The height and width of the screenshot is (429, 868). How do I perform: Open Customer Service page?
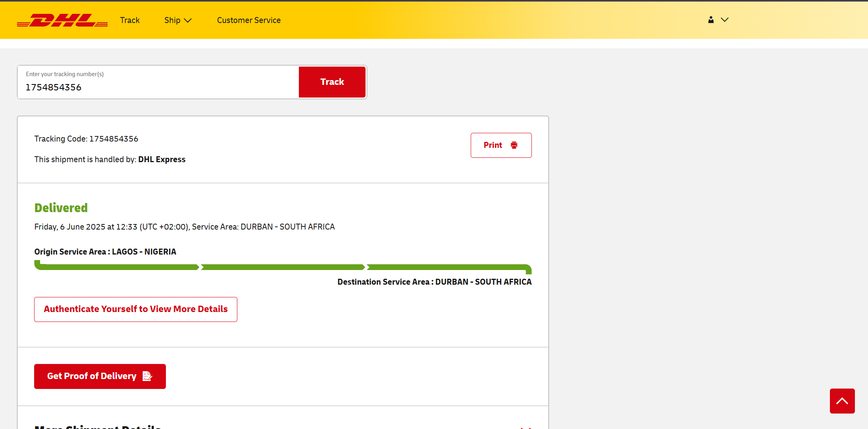point(249,20)
